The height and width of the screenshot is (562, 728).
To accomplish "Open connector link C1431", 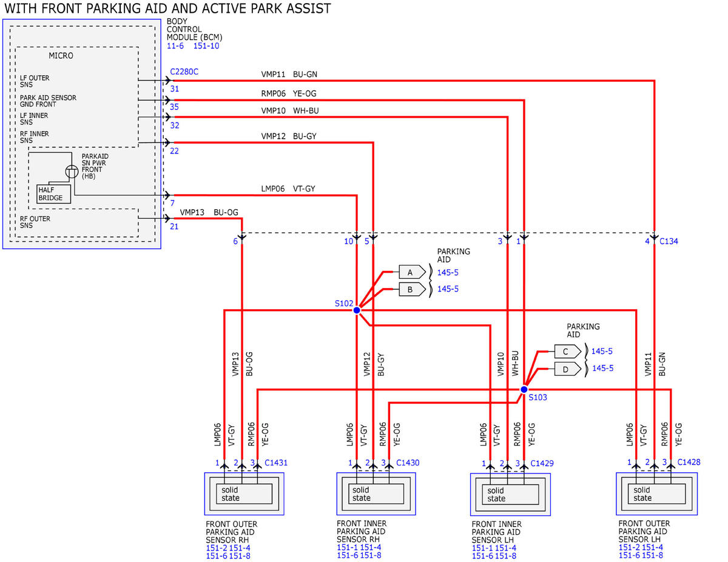I will (276, 463).
